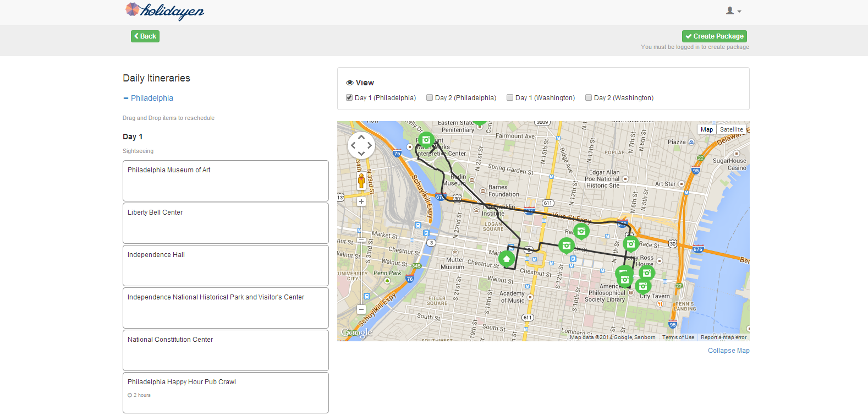
Task: Select the Map view type
Action: tap(707, 129)
